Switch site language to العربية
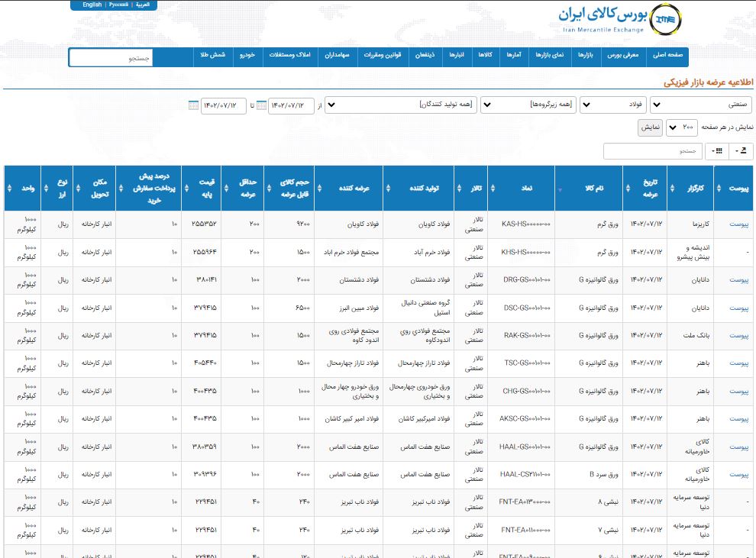The image size is (756, 558). 143,5
